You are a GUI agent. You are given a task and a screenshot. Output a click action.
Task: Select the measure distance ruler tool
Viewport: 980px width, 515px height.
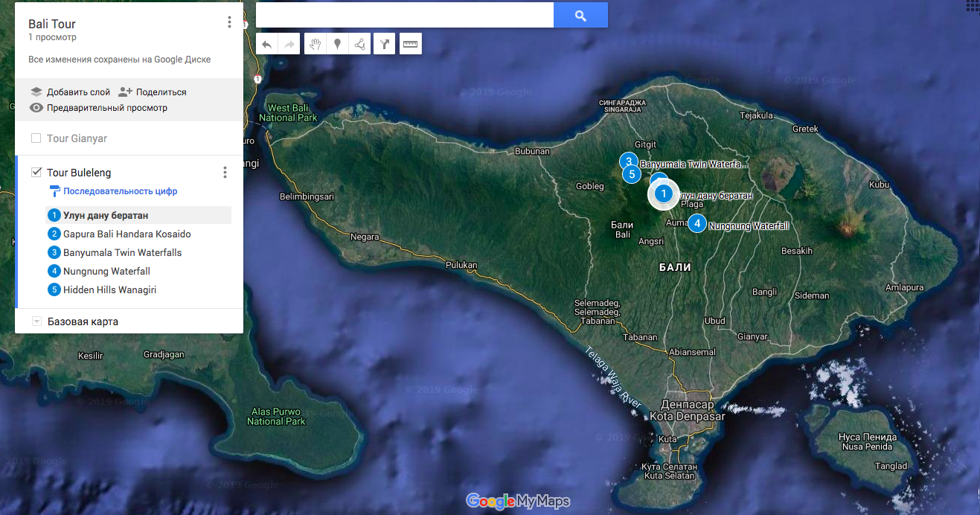click(410, 45)
